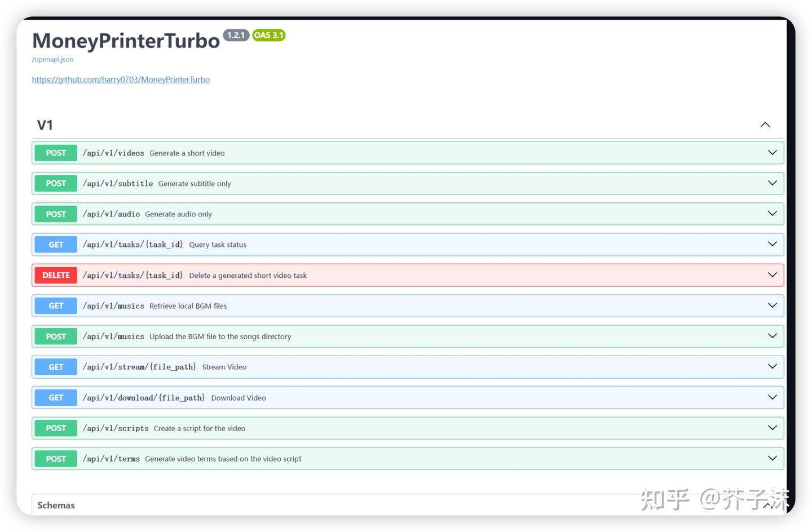The image size is (812, 532).
Task: Click POST badge for Generate video terms
Action: coord(56,459)
